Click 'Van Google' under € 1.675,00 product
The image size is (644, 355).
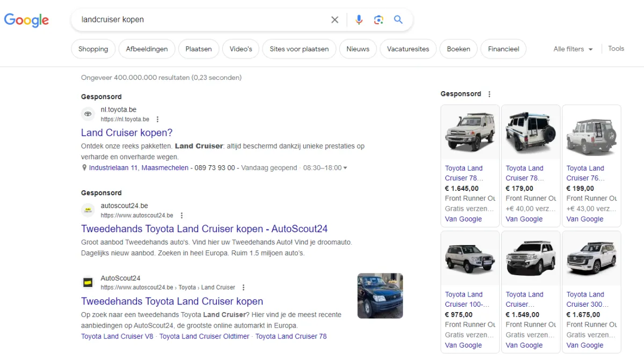pyautogui.click(x=585, y=345)
